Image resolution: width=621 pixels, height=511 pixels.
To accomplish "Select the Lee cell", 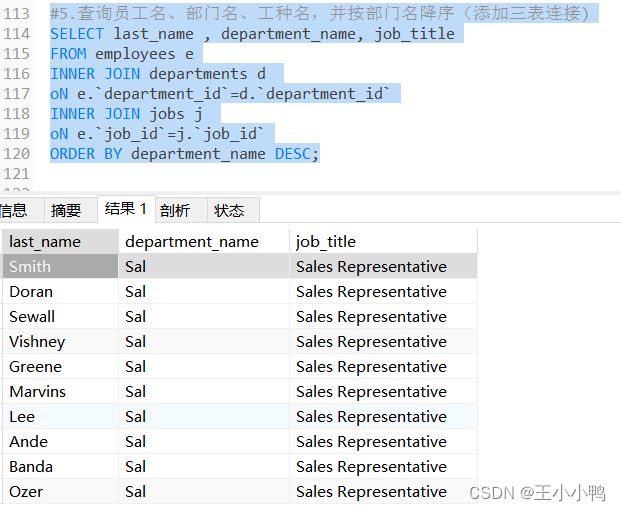I will [x=60, y=416].
